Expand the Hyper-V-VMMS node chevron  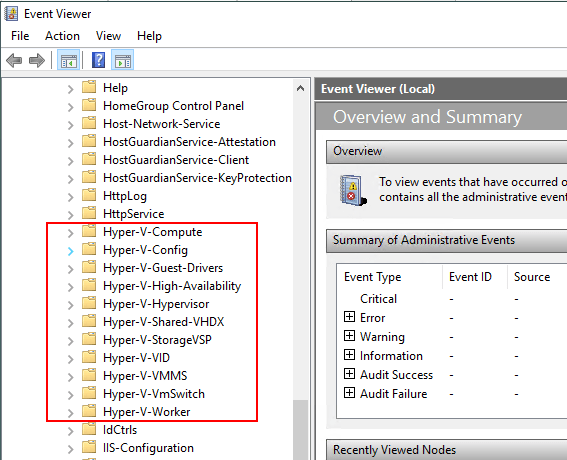click(71, 377)
